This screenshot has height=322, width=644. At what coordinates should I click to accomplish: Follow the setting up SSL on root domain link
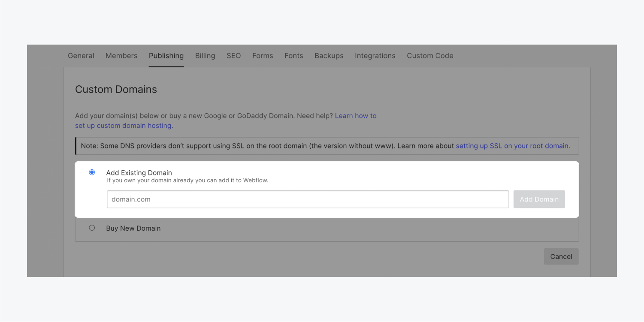[x=513, y=146]
